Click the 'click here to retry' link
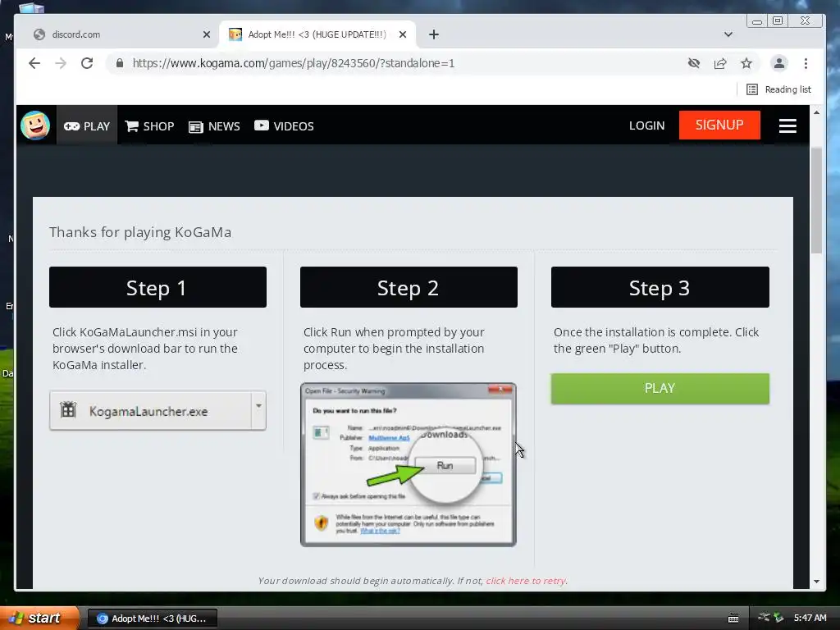Image resolution: width=840 pixels, height=630 pixels. coord(526,581)
